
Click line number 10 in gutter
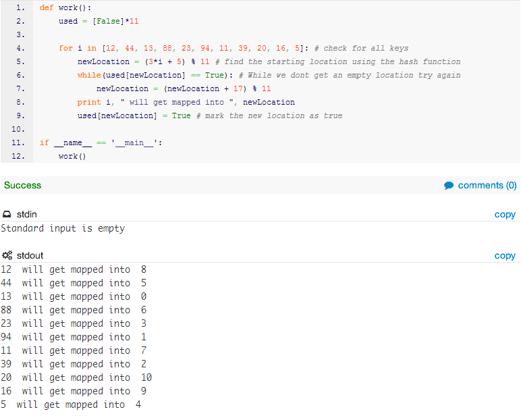point(18,129)
